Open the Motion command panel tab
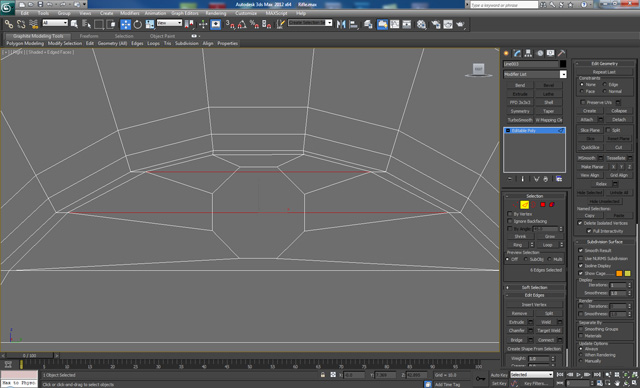The image size is (640, 388). 540,53
